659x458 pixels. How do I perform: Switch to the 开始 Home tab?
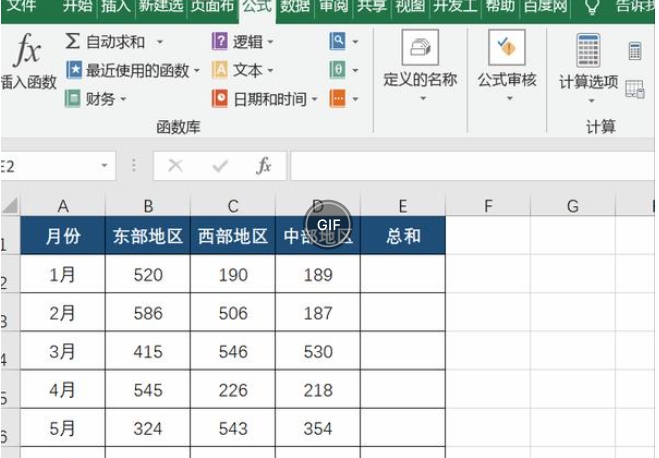point(77,6)
